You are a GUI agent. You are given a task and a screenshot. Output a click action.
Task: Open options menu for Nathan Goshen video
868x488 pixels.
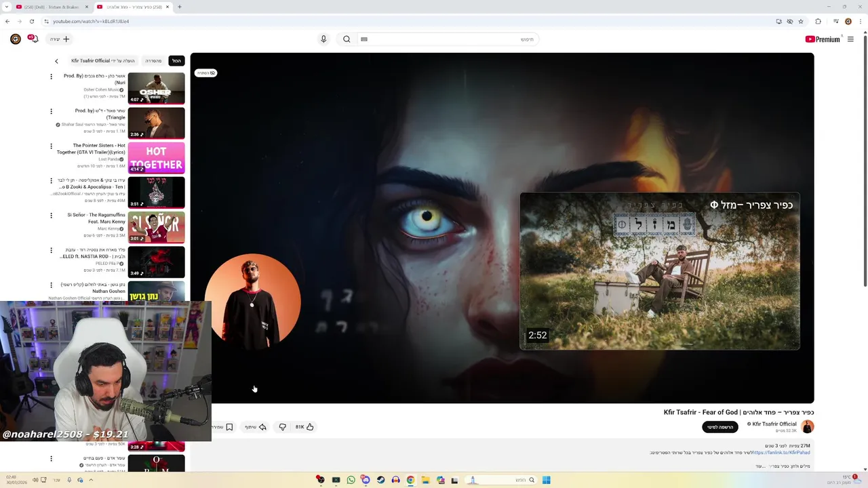[51, 285]
